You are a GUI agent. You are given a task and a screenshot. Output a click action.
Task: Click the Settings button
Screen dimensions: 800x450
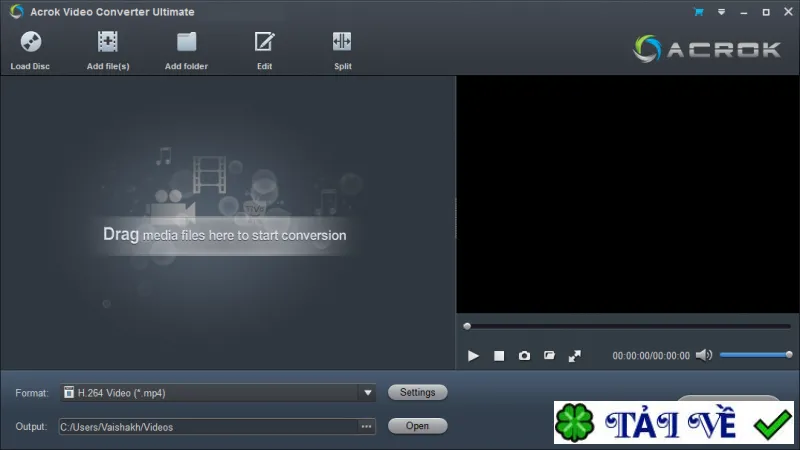click(417, 392)
